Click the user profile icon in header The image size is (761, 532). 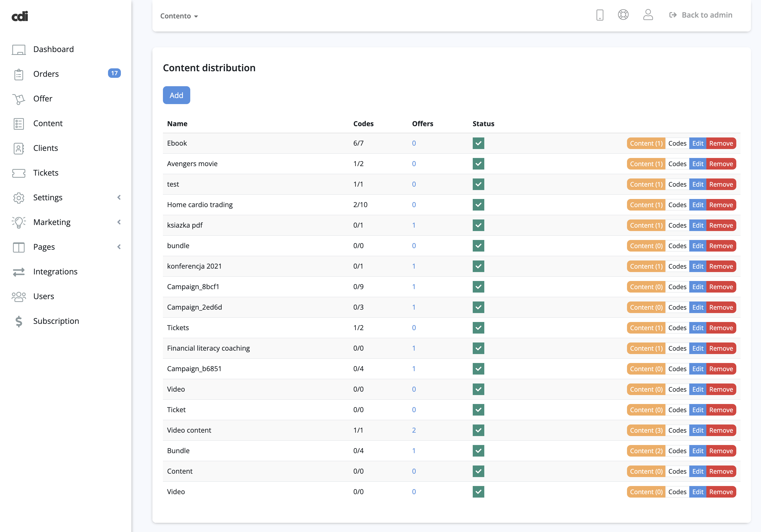[x=648, y=15]
